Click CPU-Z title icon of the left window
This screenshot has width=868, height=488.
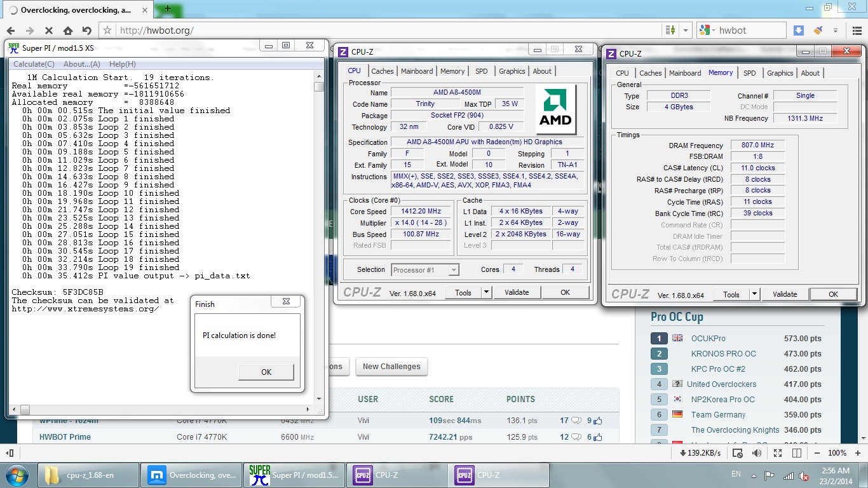[x=343, y=52]
